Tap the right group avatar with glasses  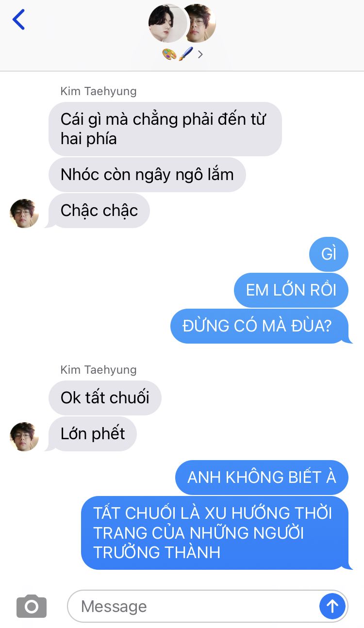(200, 23)
